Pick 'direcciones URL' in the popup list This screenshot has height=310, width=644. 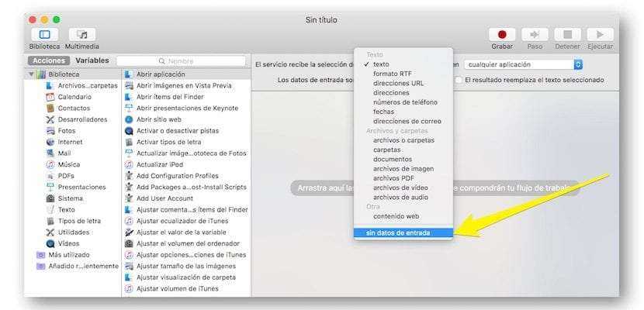[x=398, y=83]
